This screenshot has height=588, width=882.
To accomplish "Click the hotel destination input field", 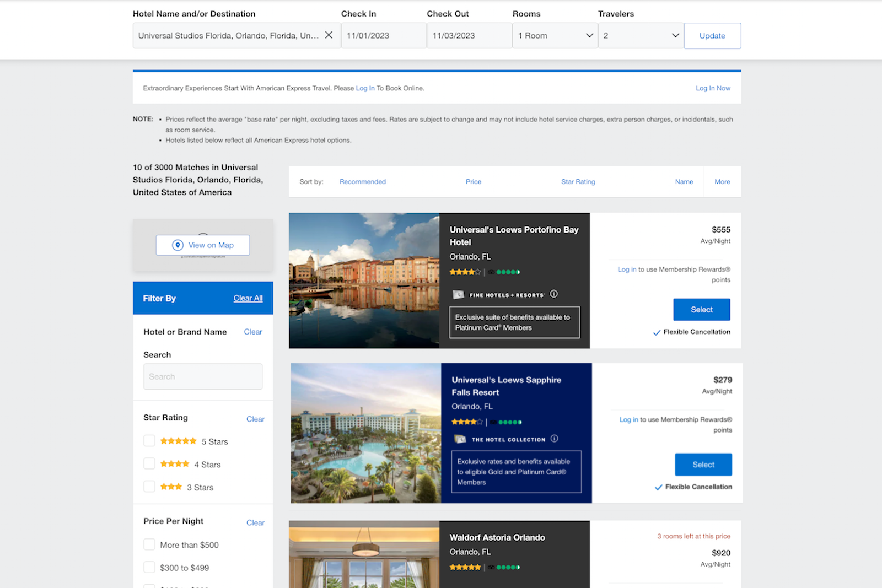I will (236, 35).
